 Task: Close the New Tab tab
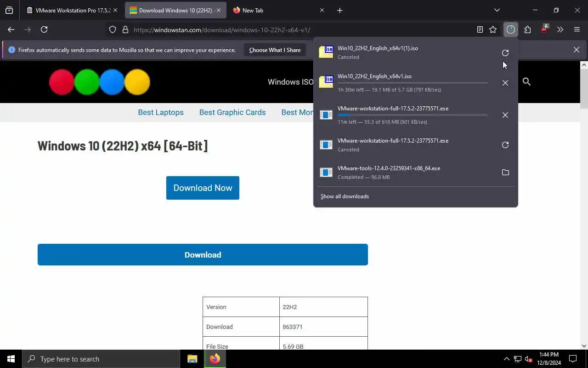[322, 10]
